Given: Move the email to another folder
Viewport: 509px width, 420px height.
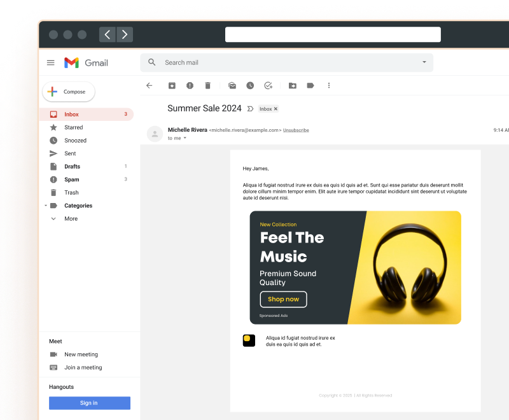Looking at the screenshot, I should (292, 85).
